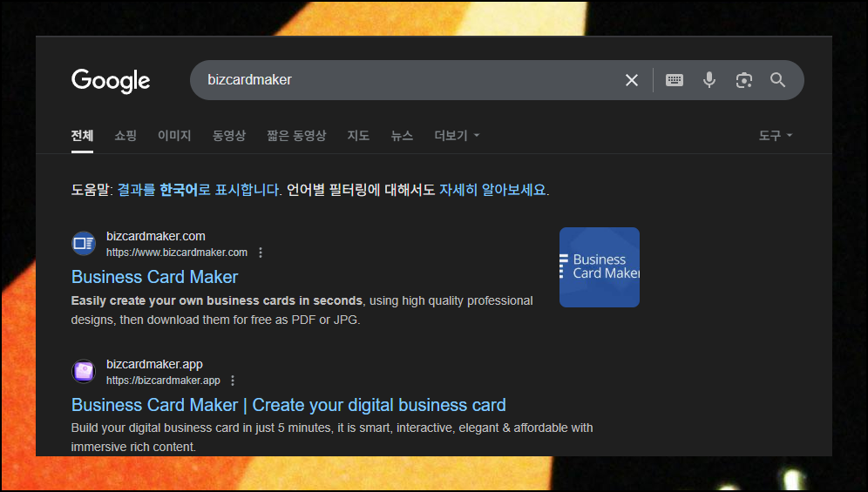Open the Business Card Maker result title
This screenshot has width=868, height=492.
pyautogui.click(x=155, y=277)
